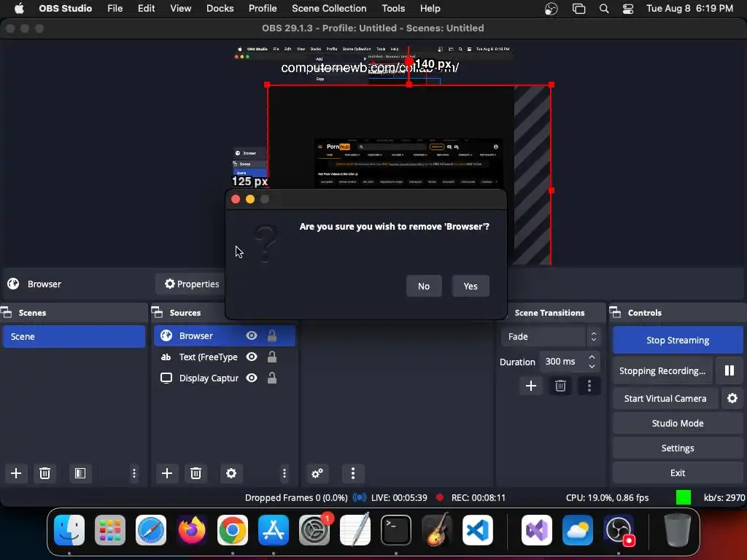Increase transition duration with up arrow
The height and width of the screenshot is (560, 747).
coord(592,357)
